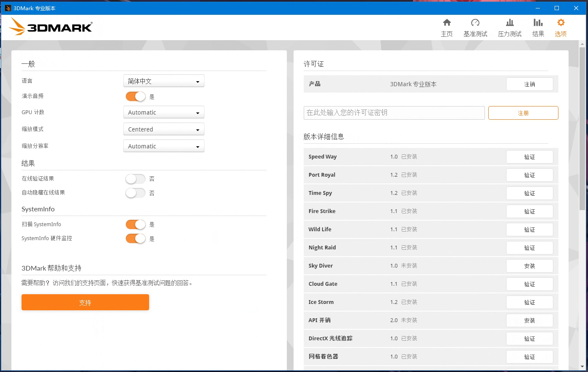Open the GPU 计数 dropdown
The image size is (588, 372).
[163, 112]
